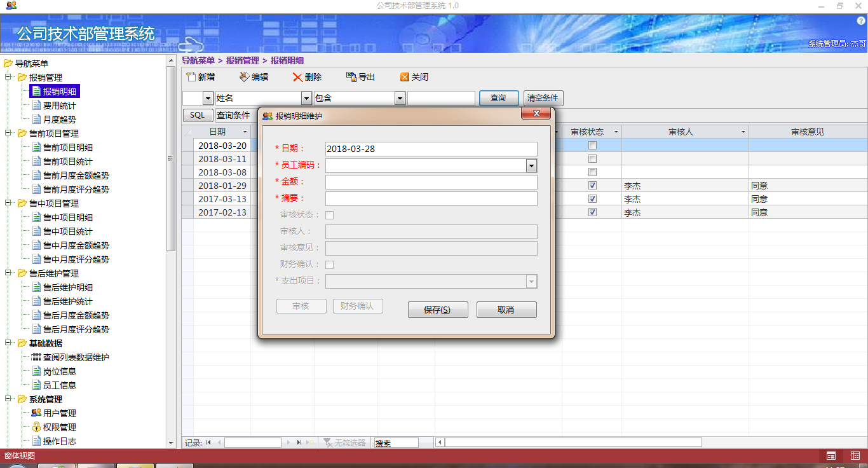The image size is (868, 468).
Task: Open the 员工编码 dropdown in the dialog
Action: (531, 166)
